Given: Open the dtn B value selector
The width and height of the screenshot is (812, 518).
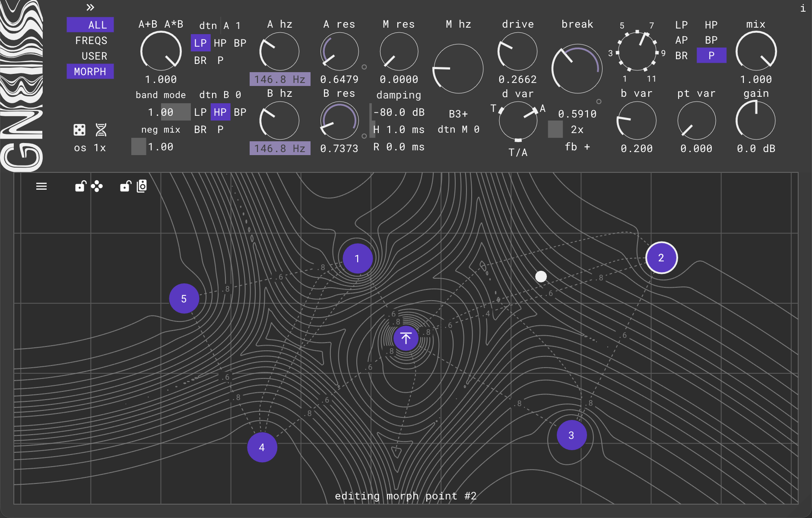Looking at the screenshot, I should (x=232, y=95).
